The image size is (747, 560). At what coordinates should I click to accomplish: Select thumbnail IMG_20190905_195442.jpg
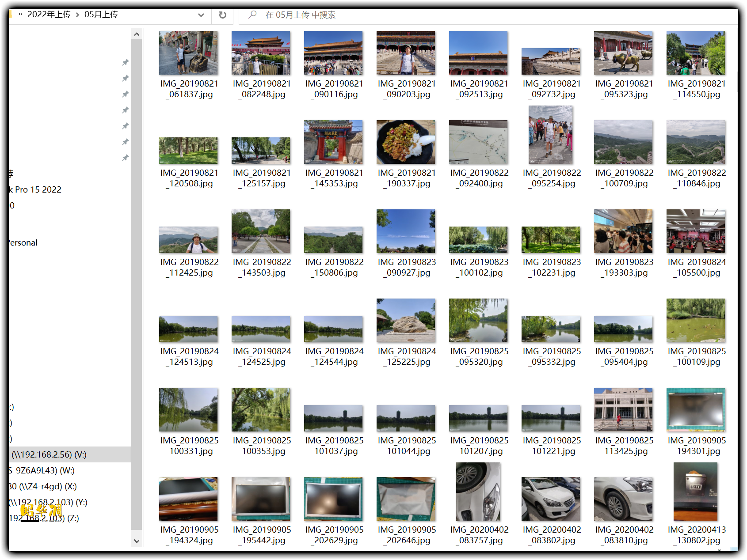coord(261,499)
